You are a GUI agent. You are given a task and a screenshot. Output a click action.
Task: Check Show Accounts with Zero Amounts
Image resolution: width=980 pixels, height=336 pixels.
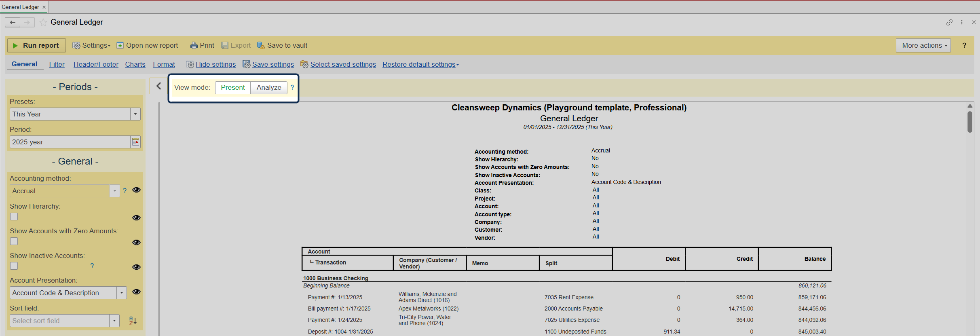(14, 241)
